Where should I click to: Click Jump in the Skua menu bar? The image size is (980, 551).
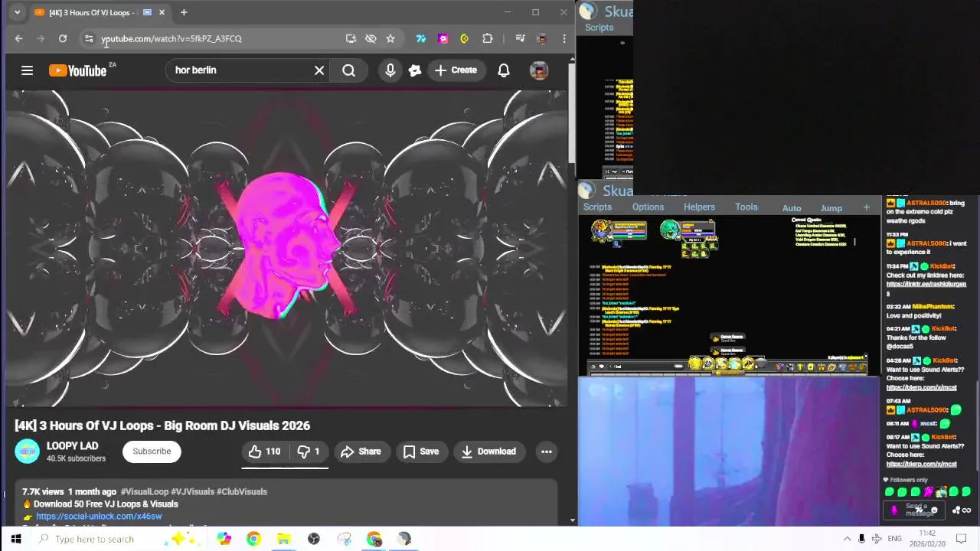tap(831, 208)
